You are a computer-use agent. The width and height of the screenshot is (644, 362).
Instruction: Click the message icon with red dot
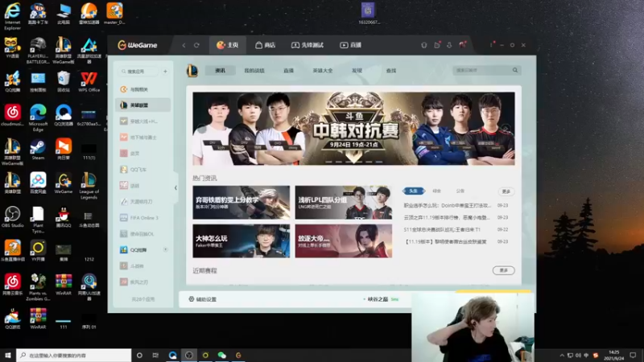(x=437, y=45)
